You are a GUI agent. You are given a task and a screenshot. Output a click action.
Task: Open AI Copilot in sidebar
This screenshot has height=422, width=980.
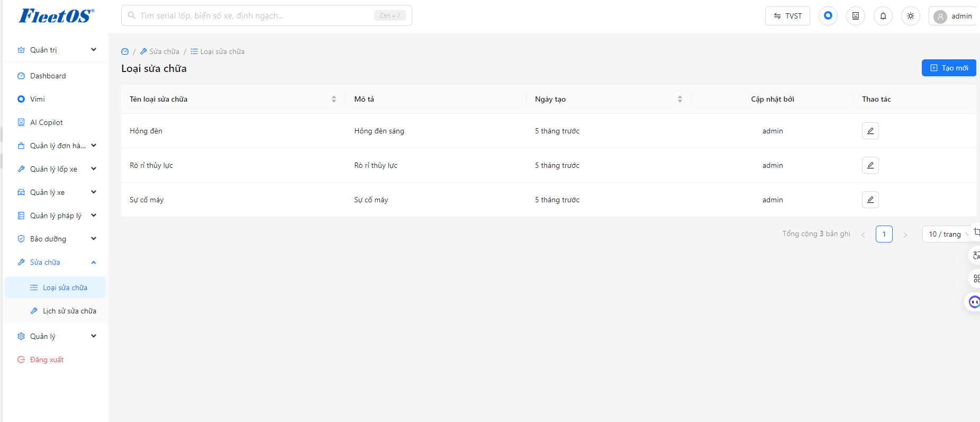point(56,122)
